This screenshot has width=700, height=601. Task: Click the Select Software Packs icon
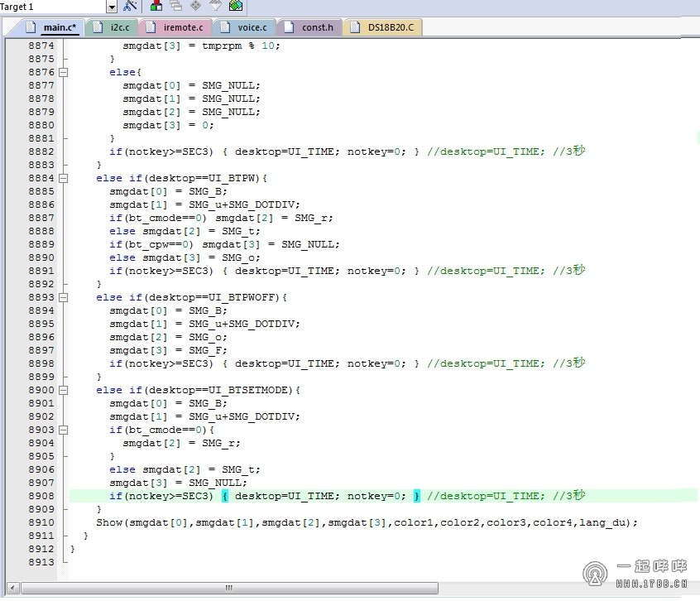tap(215, 6)
